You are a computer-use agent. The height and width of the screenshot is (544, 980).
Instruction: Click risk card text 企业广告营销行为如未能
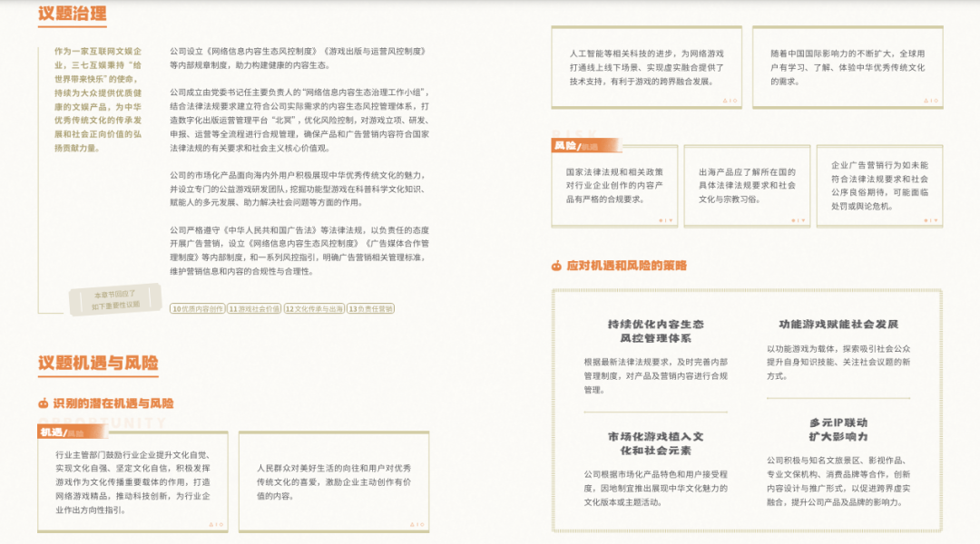coord(879,186)
